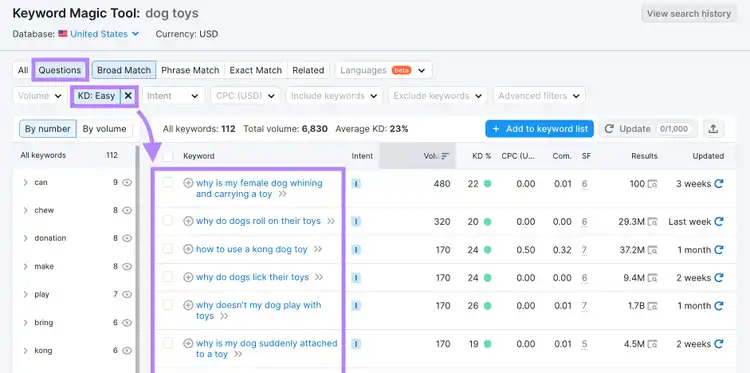Click the Volume column sort icon
Image resolution: width=750 pixels, height=373 pixels.
445,156
